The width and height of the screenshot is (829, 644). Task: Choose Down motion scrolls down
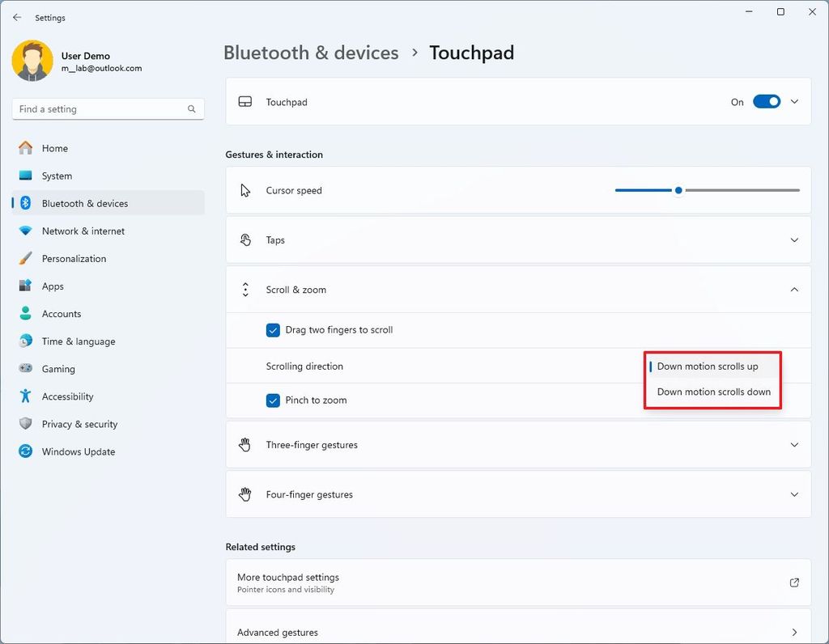pyautogui.click(x=712, y=392)
